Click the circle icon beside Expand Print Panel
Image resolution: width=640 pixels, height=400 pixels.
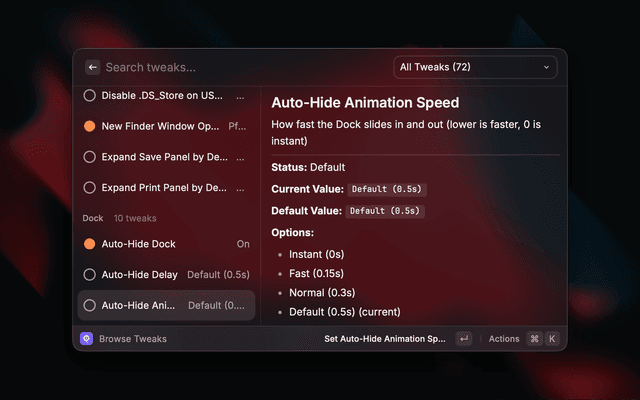pyautogui.click(x=89, y=188)
